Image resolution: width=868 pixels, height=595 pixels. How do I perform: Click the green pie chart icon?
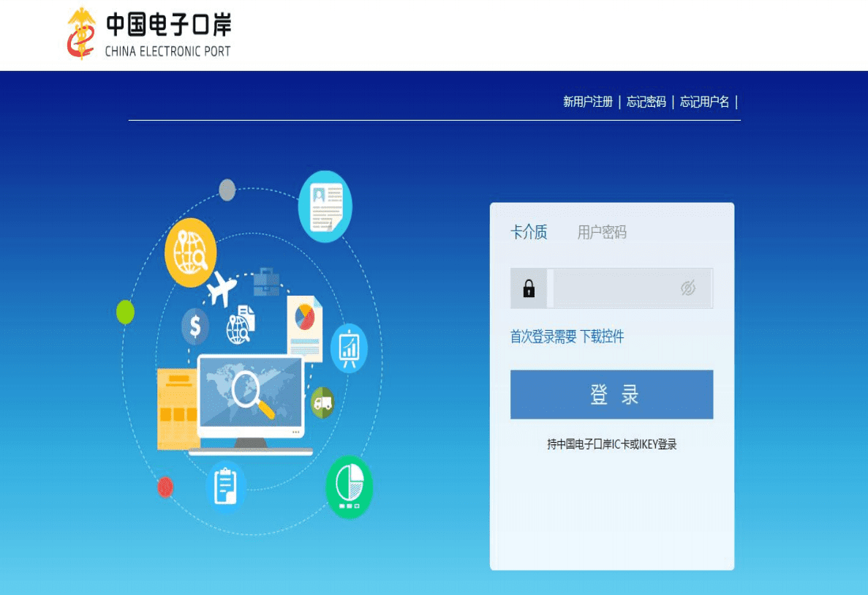(349, 487)
